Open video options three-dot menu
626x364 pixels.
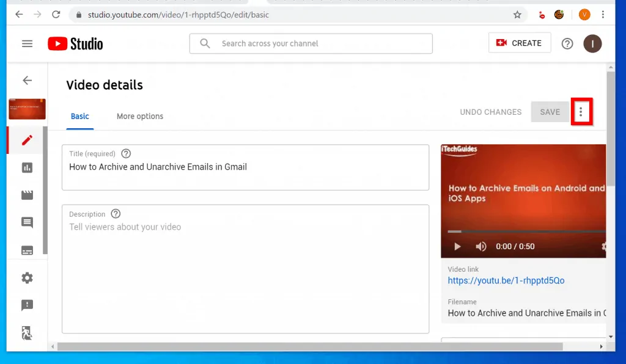coord(581,112)
